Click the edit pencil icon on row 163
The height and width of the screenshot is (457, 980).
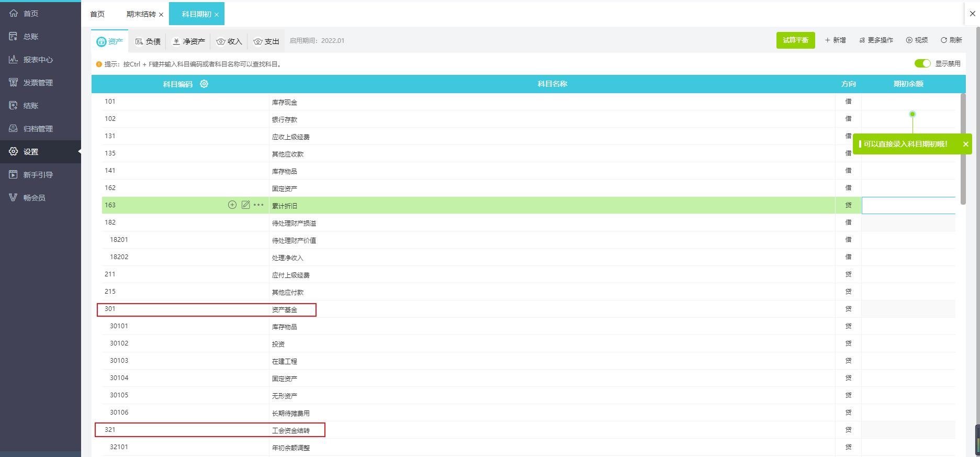tap(245, 205)
